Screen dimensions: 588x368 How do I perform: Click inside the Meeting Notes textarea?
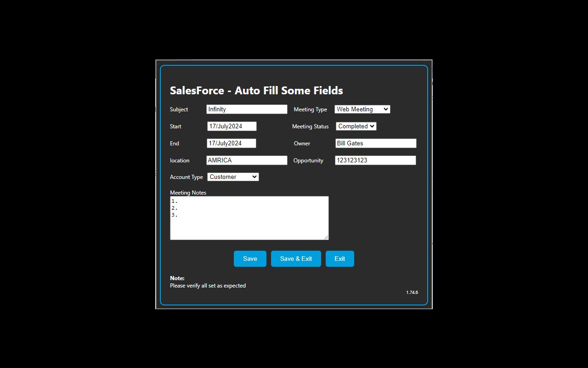tap(249, 218)
